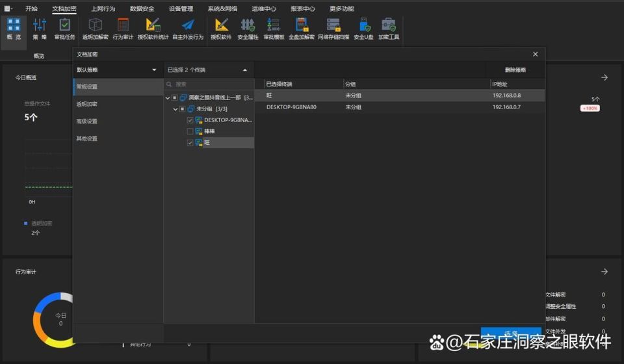Open 行为审计 behavior audit icon

[x=123, y=25]
